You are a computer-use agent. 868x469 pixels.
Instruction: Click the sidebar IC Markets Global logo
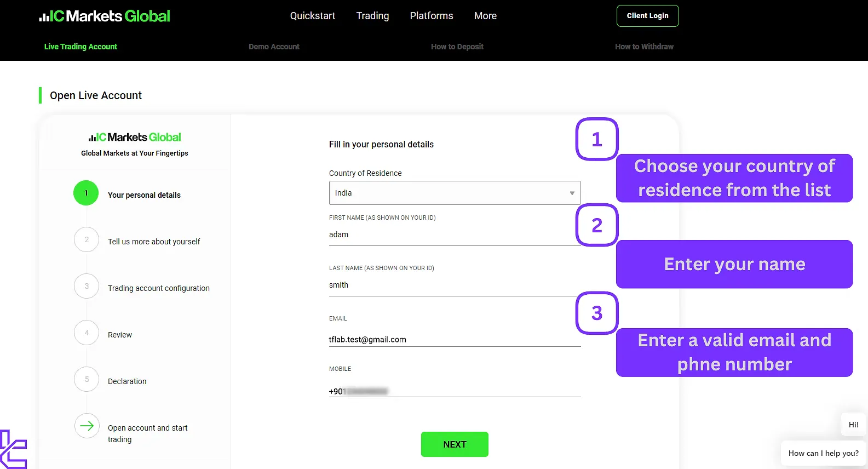[135, 137]
